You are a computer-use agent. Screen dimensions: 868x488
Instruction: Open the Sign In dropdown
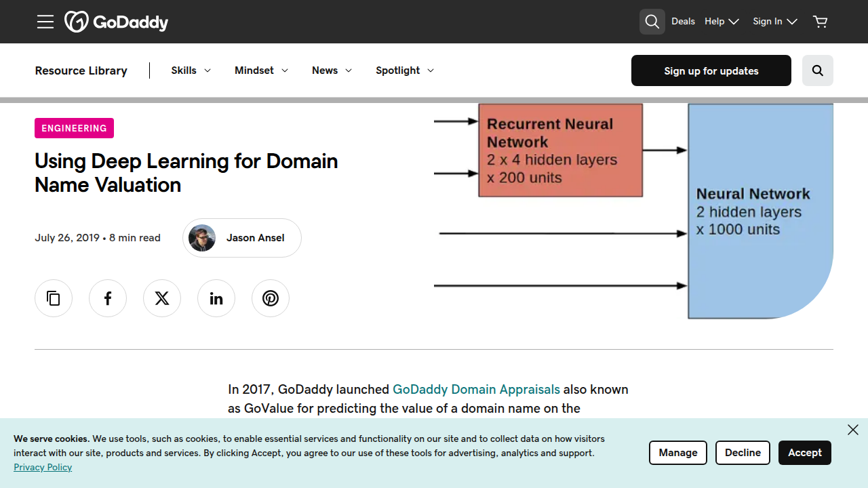[775, 22]
